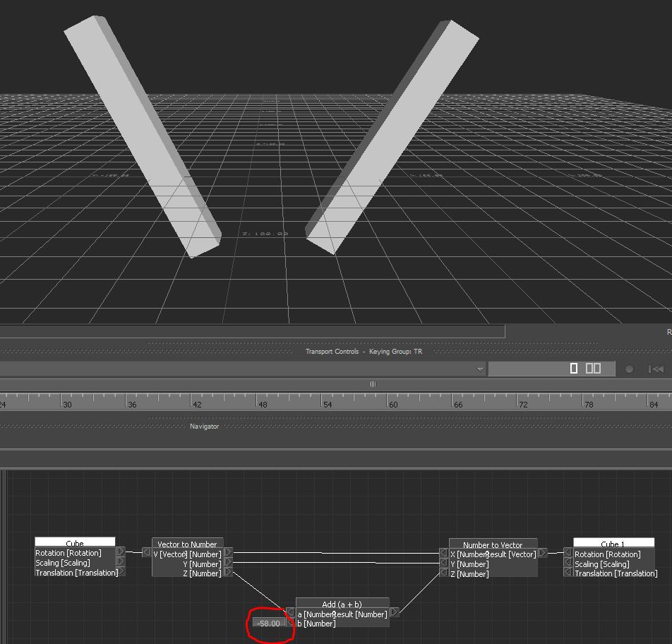Image resolution: width=672 pixels, height=644 pixels.
Task: Click Cube 1 Rotation input connector
Action: [568, 552]
